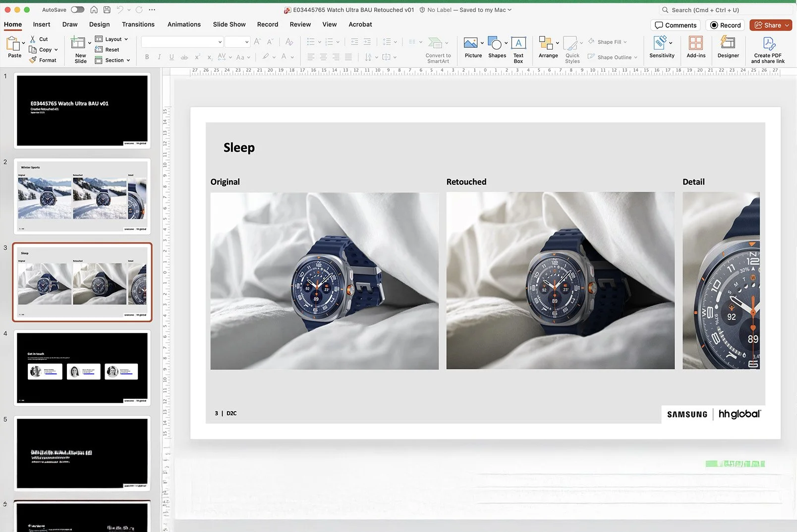Open the Shape Fill dropdown
797x532 pixels.
pyautogui.click(x=608, y=42)
